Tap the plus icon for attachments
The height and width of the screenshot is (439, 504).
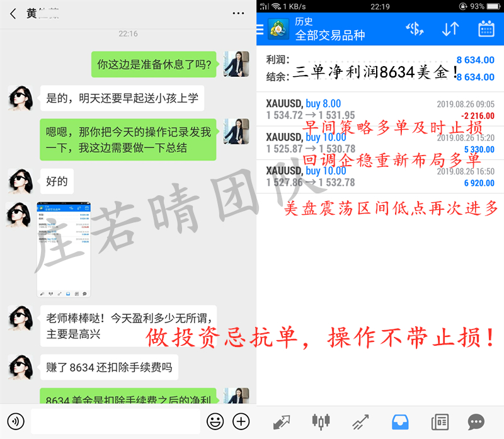(x=241, y=421)
